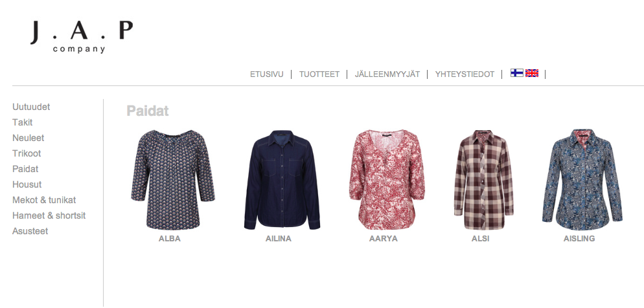Image resolution: width=644 pixels, height=308 pixels.
Task: Open the AILINA navy denim shirt image
Action: (x=282, y=180)
